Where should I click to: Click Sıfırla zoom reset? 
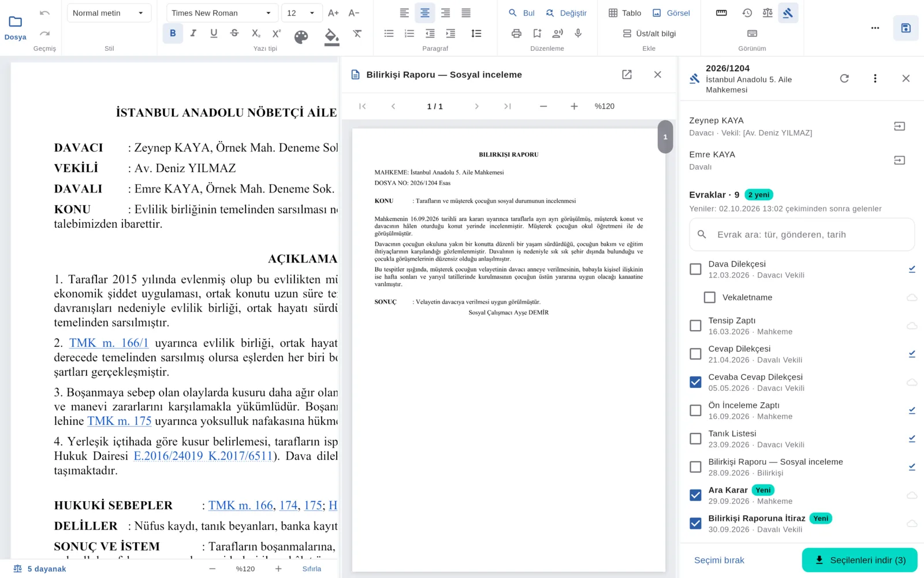[312, 569]
